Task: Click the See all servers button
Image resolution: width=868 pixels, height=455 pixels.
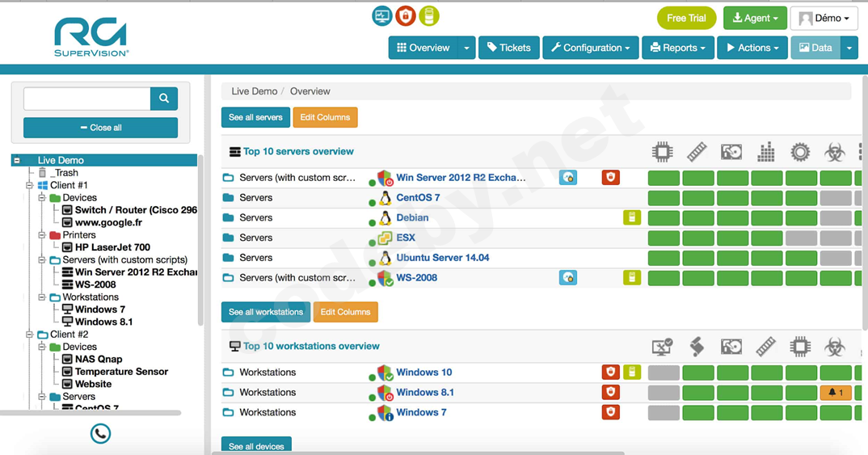Action: coord(255,117)
